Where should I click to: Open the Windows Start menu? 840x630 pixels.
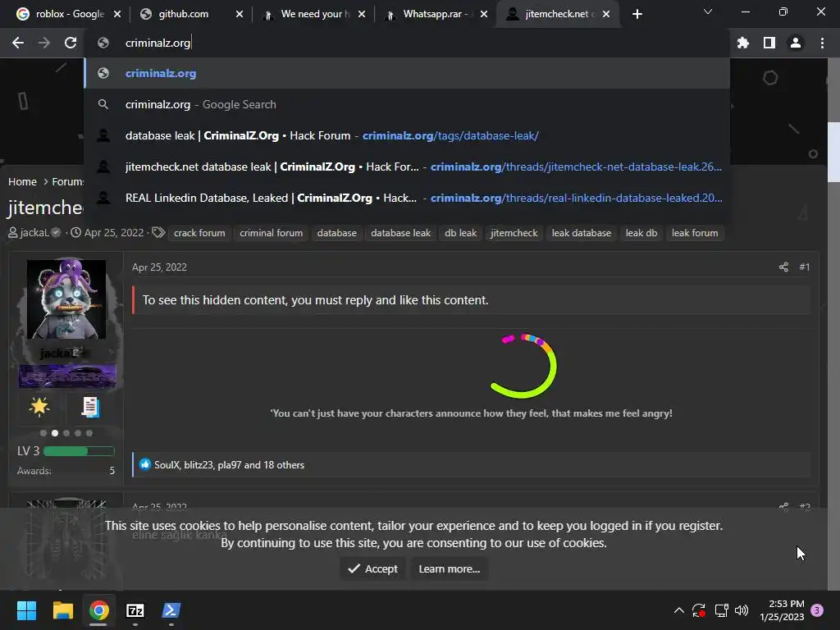(x=26, y=610)
